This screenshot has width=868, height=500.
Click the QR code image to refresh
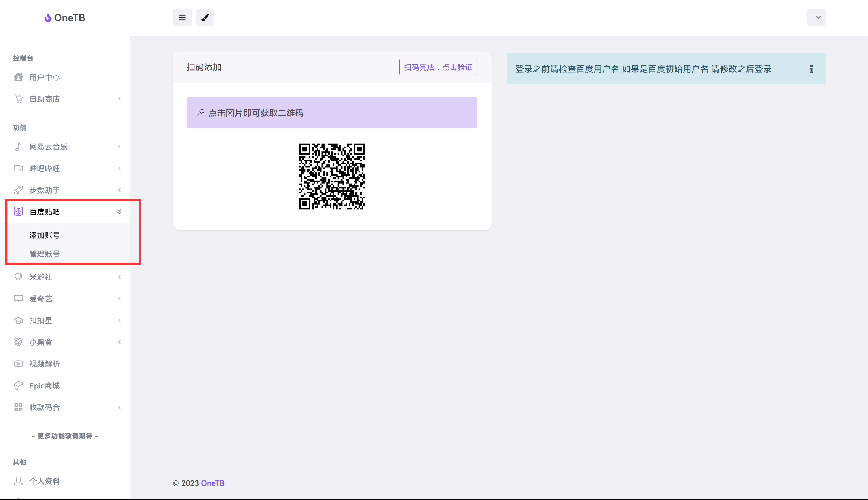pos(331,176)
